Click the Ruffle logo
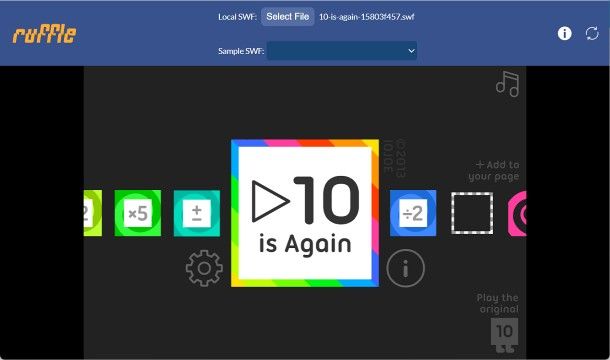Screen dimensions: 610x360 44,34
